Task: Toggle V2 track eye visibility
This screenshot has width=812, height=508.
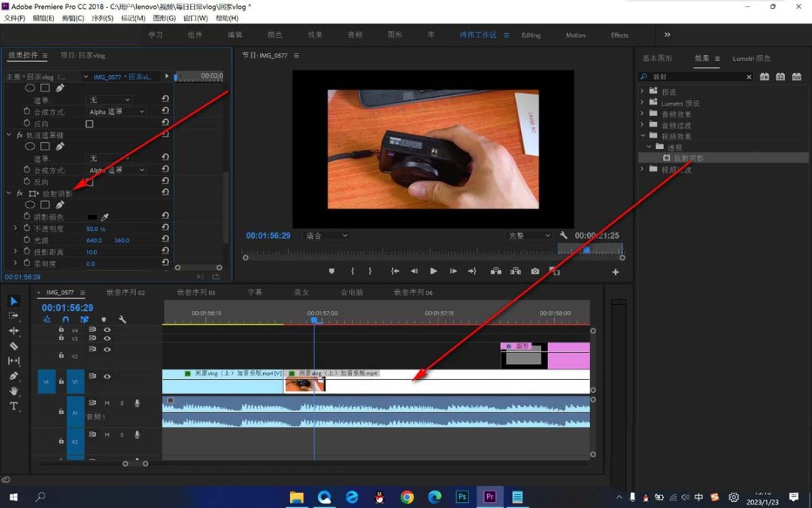Action: pyautogui.click(x=108, y=349)
